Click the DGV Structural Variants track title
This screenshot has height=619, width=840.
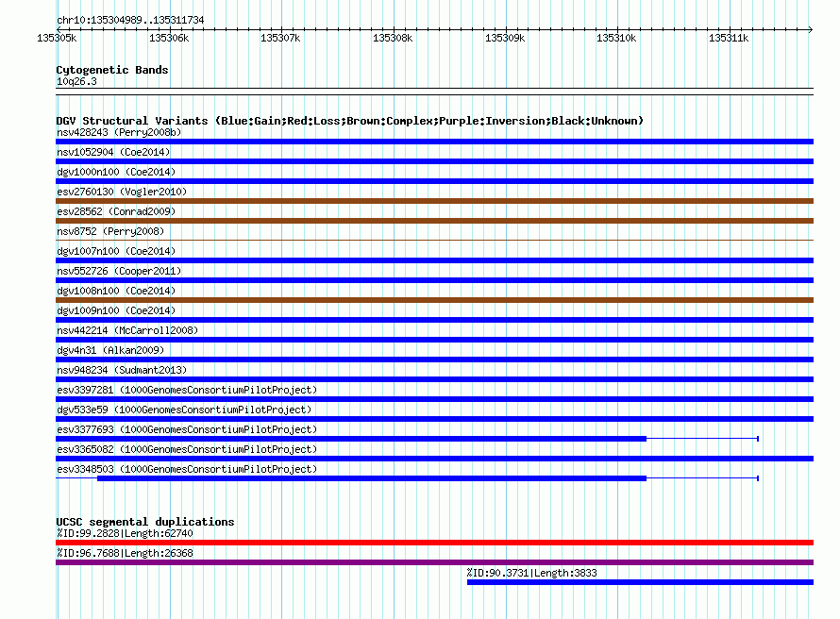350,121
